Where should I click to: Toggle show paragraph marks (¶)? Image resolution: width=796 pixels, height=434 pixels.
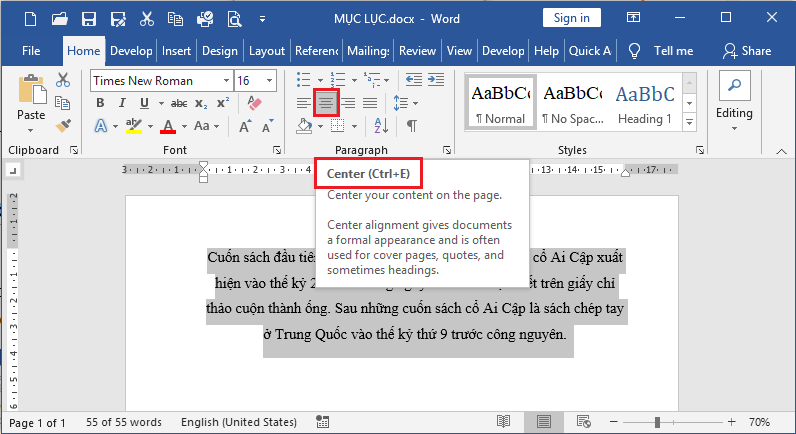point(411,125)
